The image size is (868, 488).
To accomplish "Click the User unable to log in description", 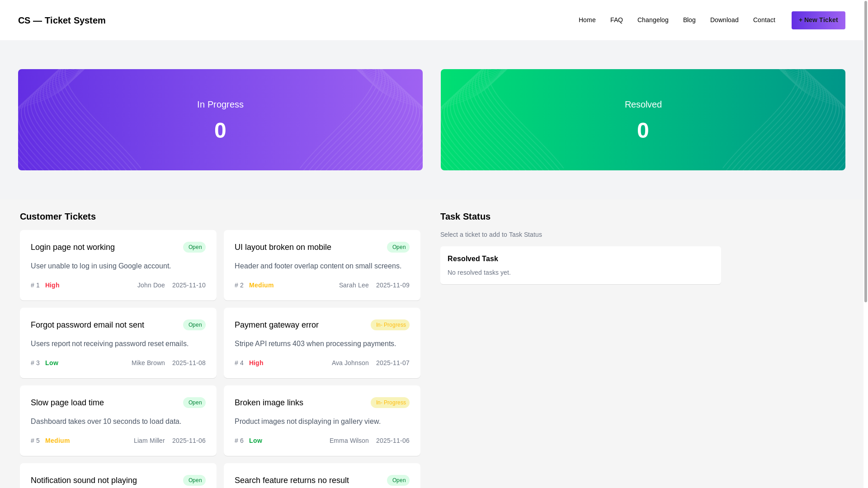I will pos(101,266).
